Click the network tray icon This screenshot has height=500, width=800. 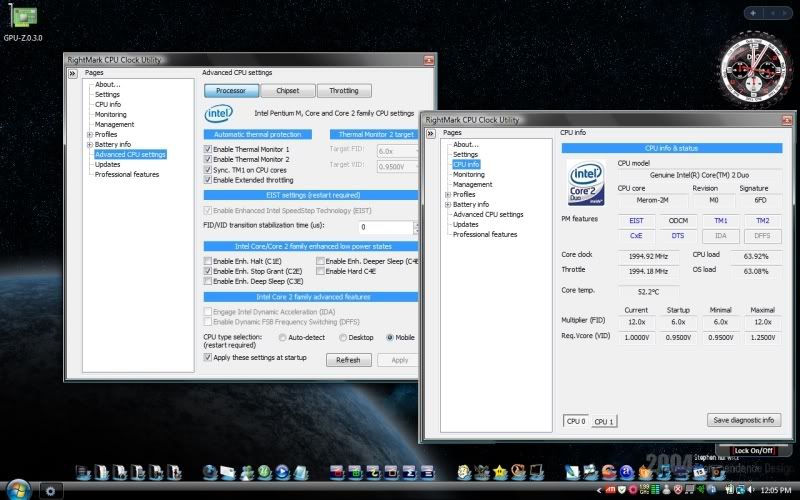[x=740, y=489]
